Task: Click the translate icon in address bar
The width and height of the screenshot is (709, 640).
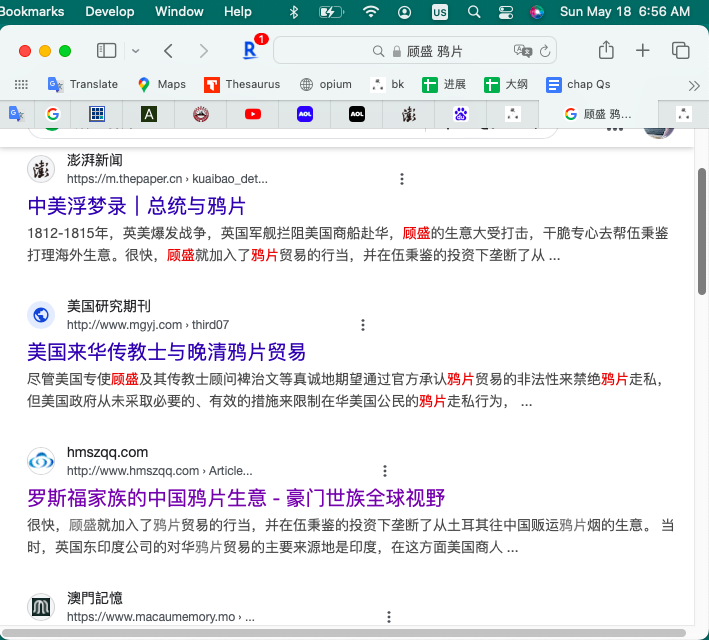Action: [x=522, y=51]
